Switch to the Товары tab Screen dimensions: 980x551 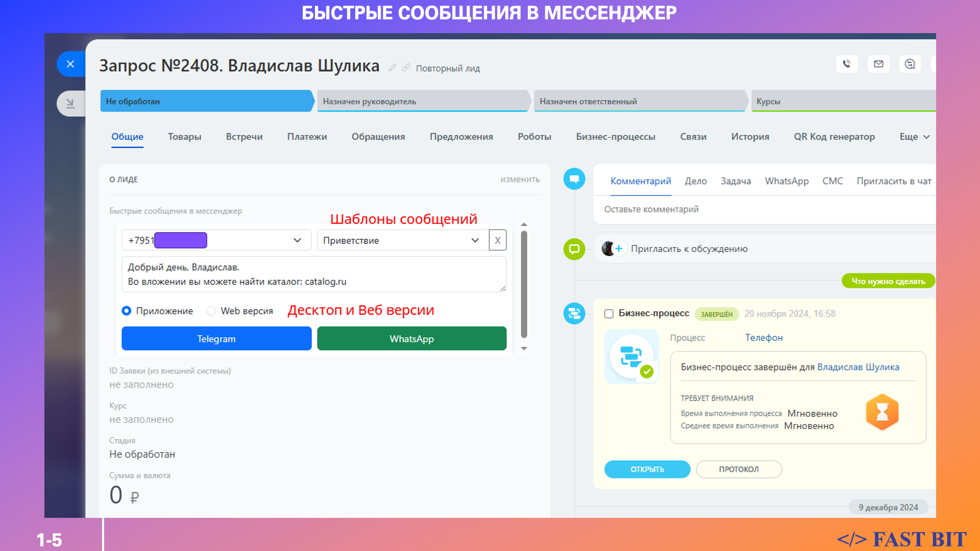184,137
